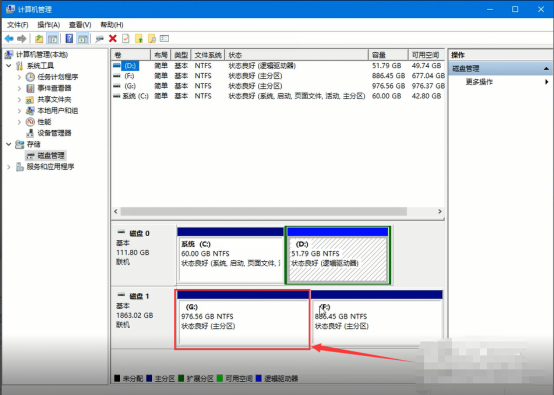Select 设备管理器 in the tree
Viewport: 554px width, 395px height.
[x=54, y=133]
